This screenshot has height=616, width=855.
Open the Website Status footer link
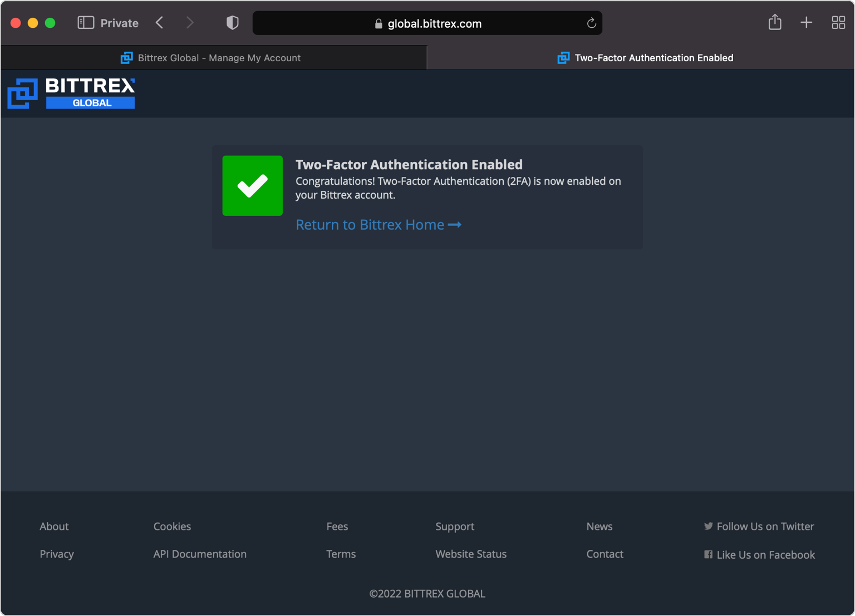tap(471, 554)
